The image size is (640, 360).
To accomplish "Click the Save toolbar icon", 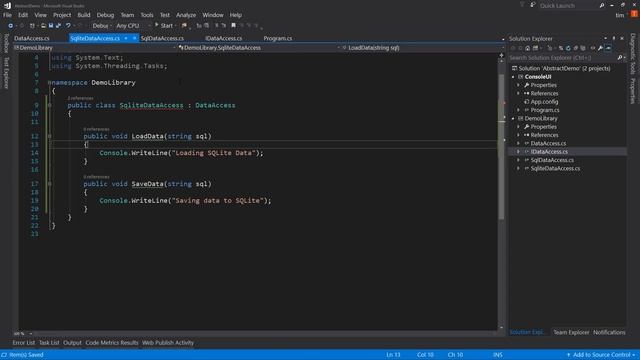I will pyautogui.click(x=51, y=26).
